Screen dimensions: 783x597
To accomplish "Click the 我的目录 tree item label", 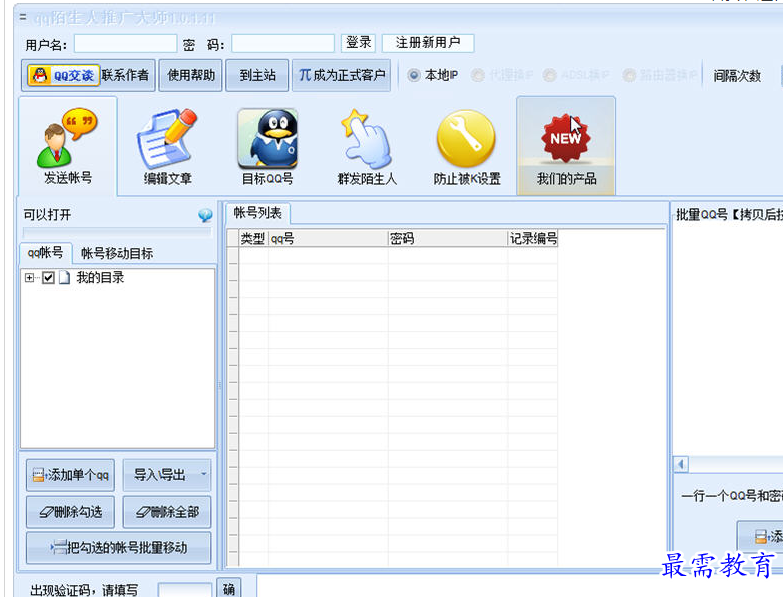I will pyautogui.click(x=100, y=278).
